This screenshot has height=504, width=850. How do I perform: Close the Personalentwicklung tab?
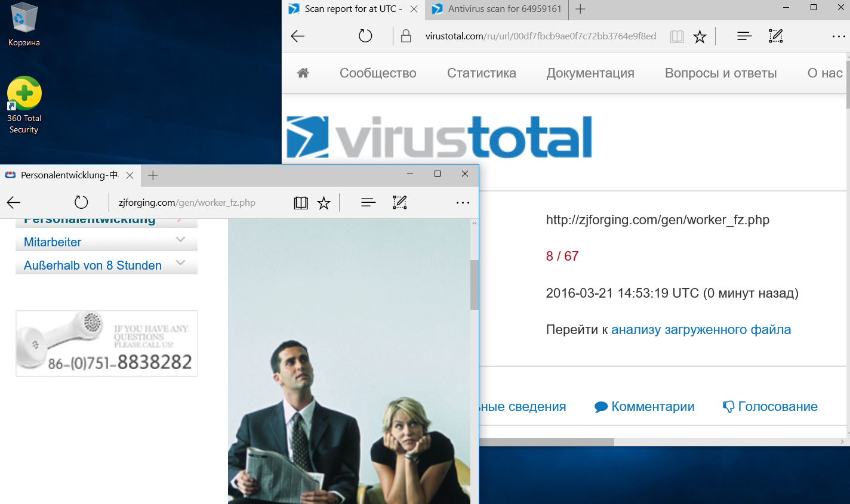click(130, 175)
